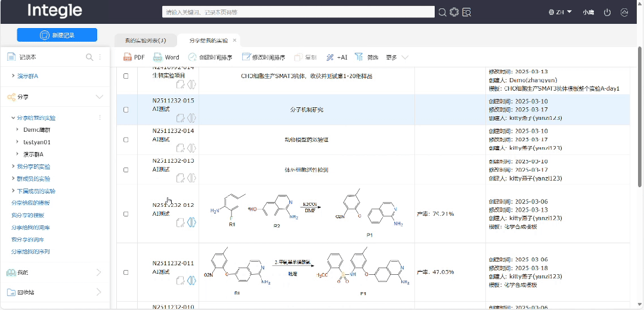Open reaction scheme image in row N2511232-012
The width and height of the screenshot is (644, 310).
[x=306, y=213]
